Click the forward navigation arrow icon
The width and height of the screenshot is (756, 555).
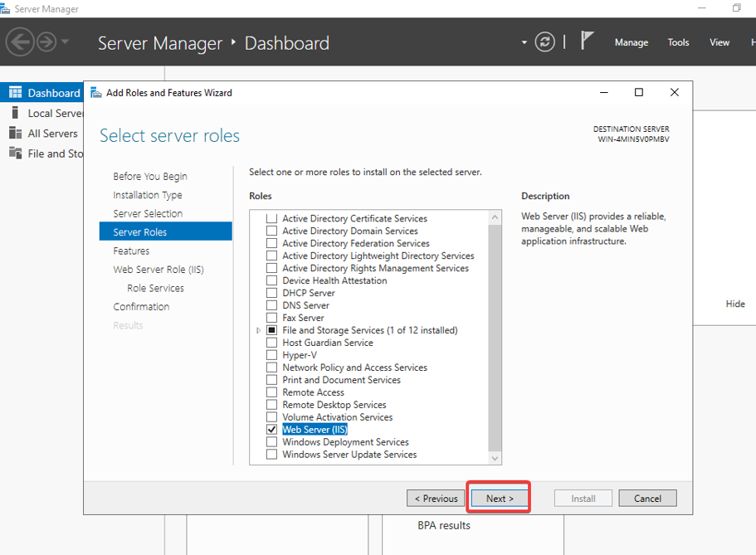click(46, 41)
